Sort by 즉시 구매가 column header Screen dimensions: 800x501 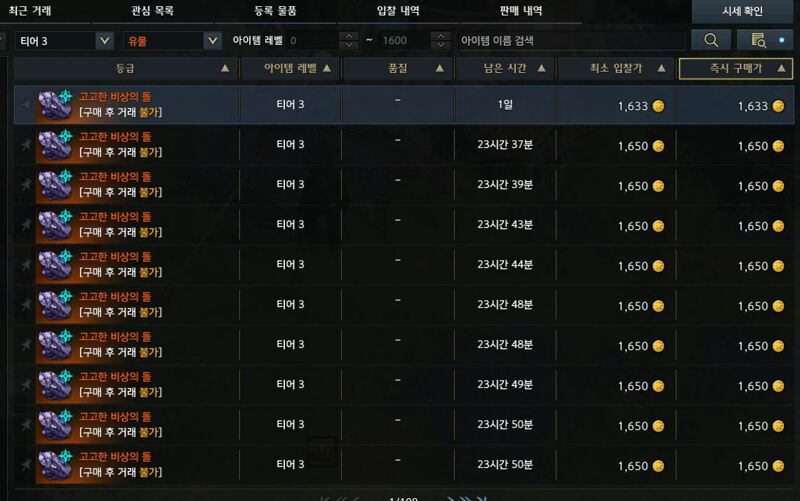(x=736, y=68)
